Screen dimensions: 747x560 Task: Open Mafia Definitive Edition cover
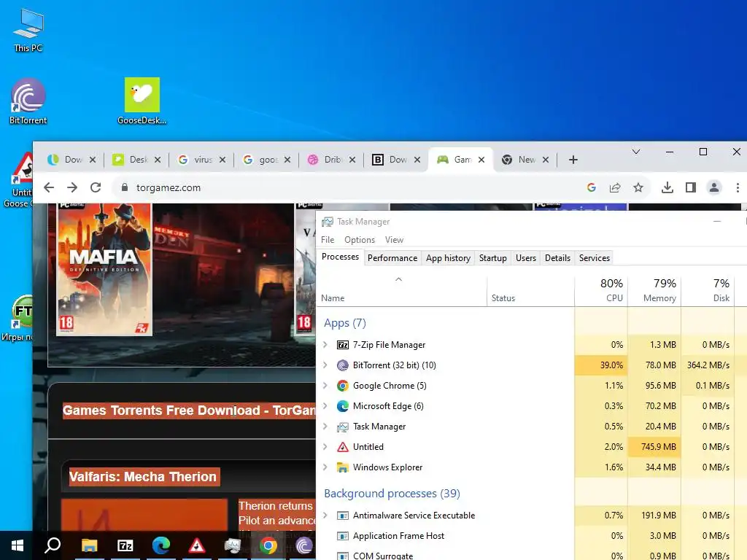point(104,269)
